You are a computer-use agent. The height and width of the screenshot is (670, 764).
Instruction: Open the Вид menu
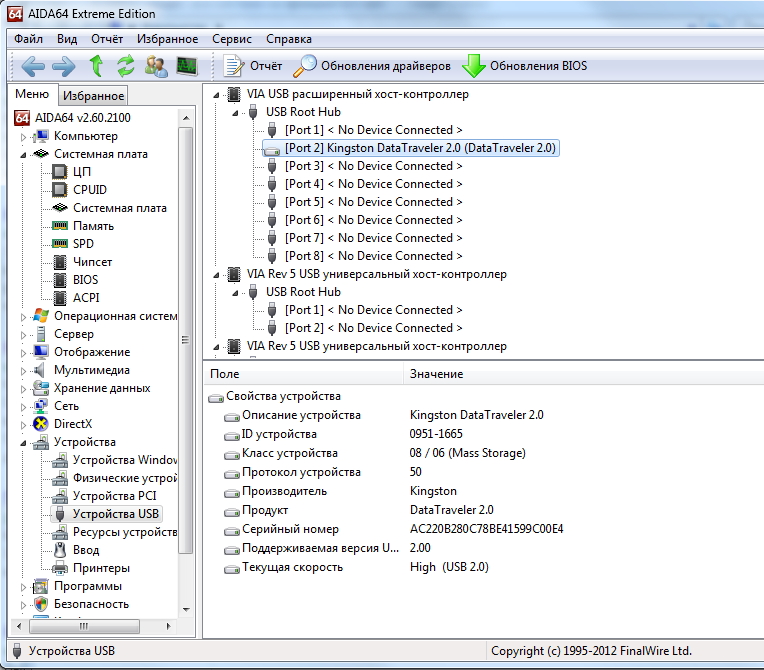click(67, 39)
